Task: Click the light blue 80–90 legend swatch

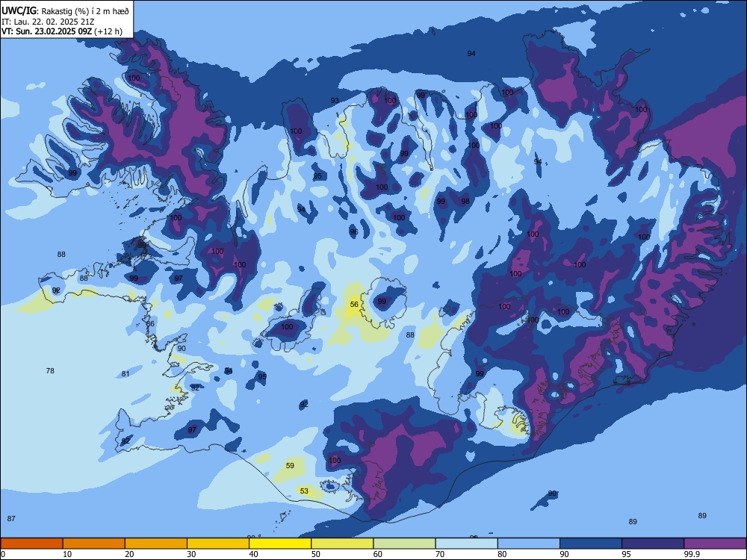Action: (x=529, y=544)
